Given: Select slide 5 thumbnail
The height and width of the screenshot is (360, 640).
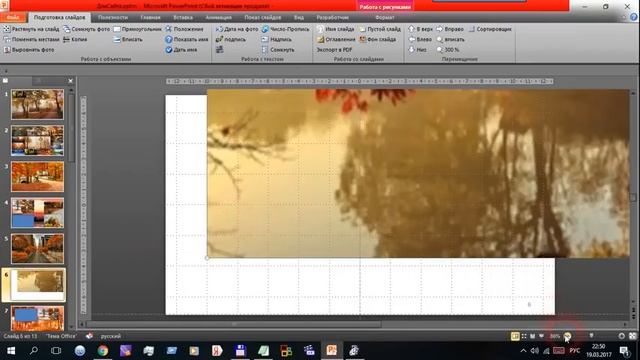Looking at the screenshot, I should click(x=37, y=249).
